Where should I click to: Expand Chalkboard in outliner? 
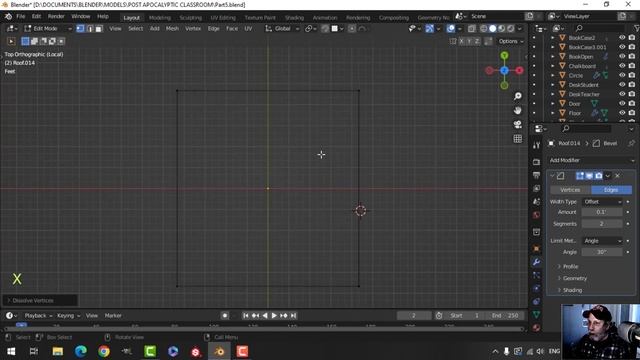553,66
